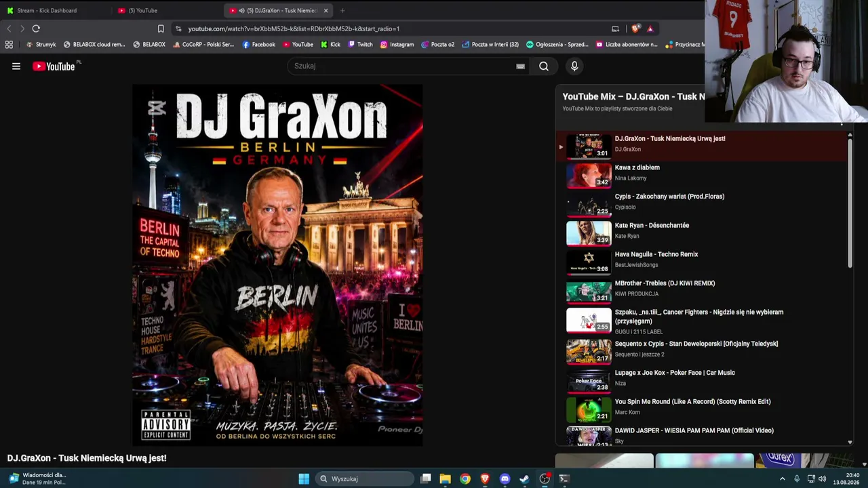Open the Strumyk bookmark

[x=41, y=45]
